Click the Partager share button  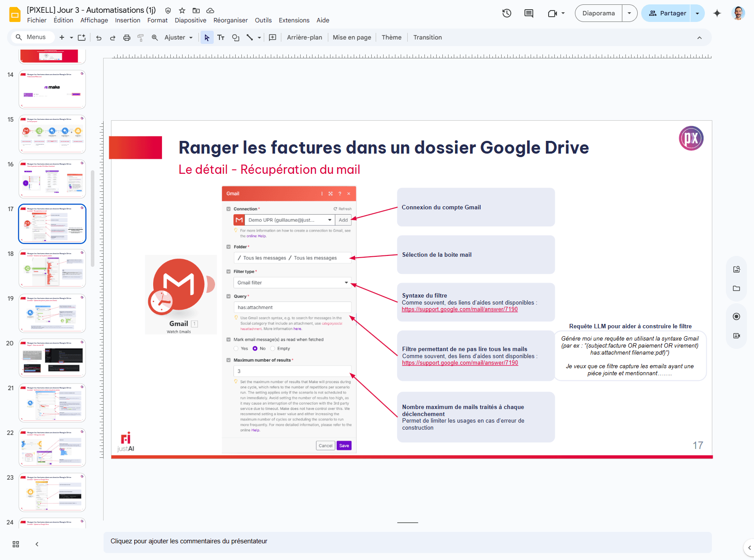pyautogui.click(x=667, y=13)
